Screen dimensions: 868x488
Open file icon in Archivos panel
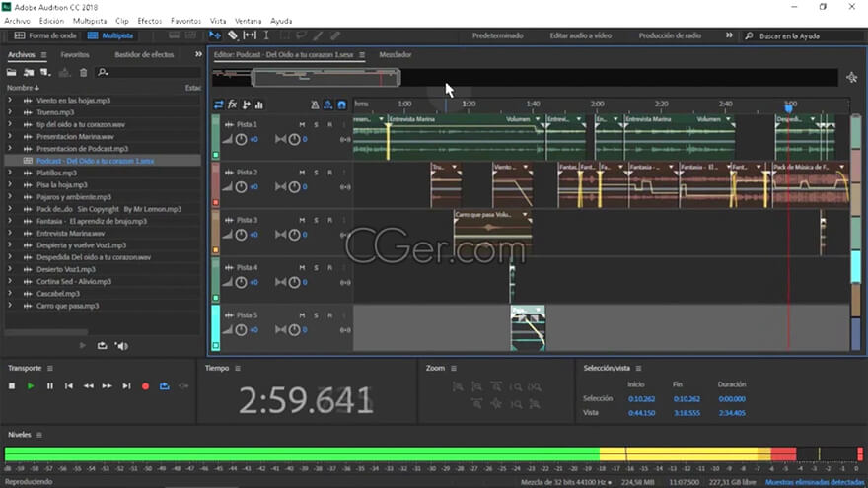[x=11, y=73]
